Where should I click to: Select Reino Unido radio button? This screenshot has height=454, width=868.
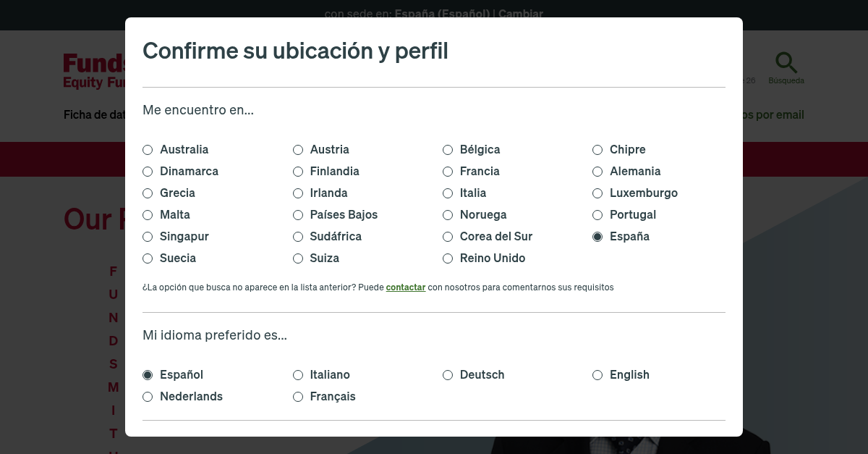(448, 258)
